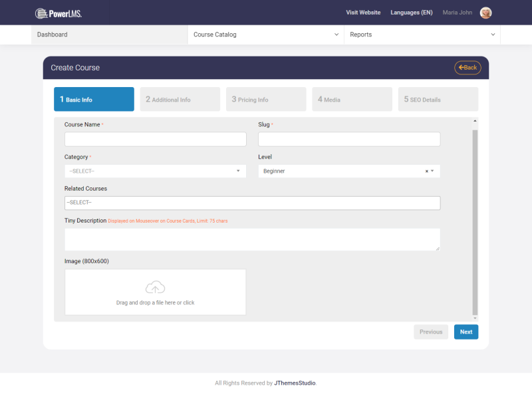Viewport: 532px width, 394px height.
Task: Open the JThemesStudio footer link
Action: pos(295,383)
